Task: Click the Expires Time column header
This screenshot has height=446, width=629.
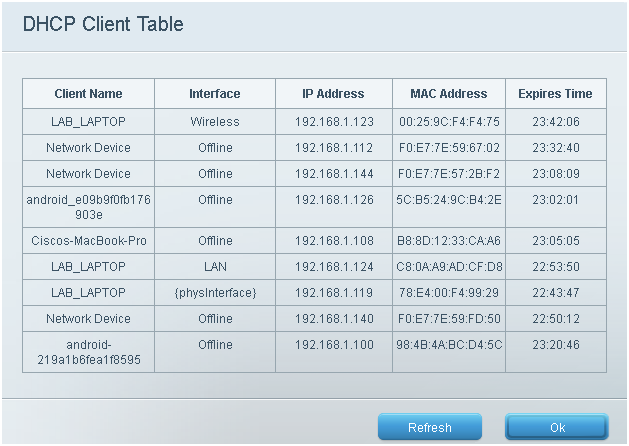Action: tap(556, 93)
